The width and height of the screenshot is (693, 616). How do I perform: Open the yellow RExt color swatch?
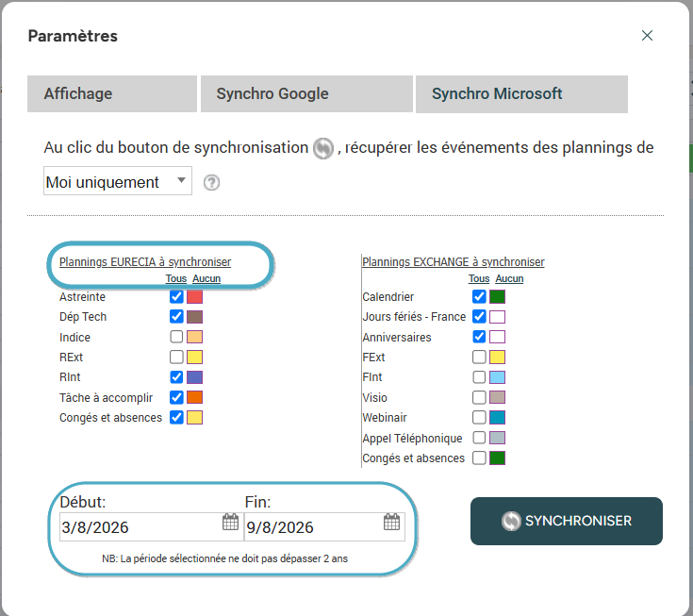pyautogui.click(x=194, y=357)
